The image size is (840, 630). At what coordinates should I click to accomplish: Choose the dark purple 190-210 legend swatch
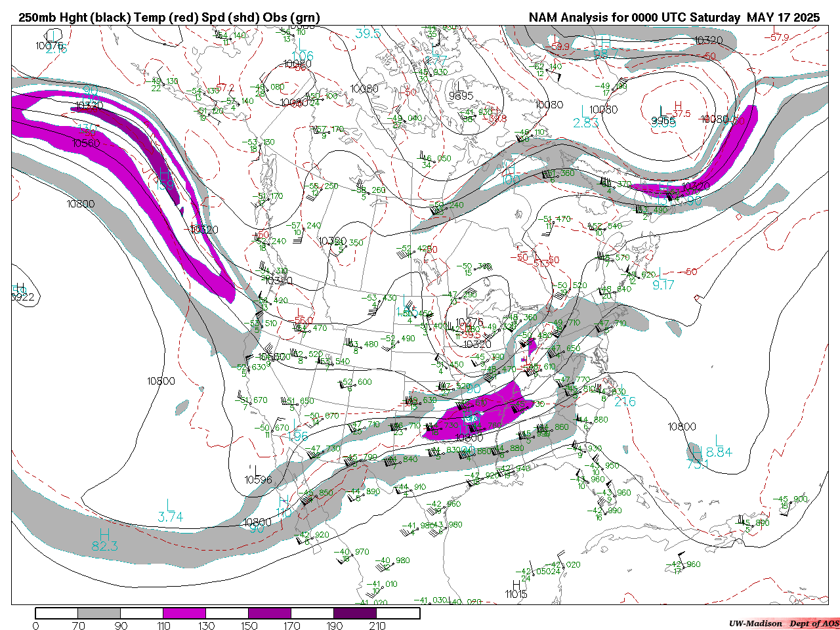pyautogui.click(x=355, y=613)
